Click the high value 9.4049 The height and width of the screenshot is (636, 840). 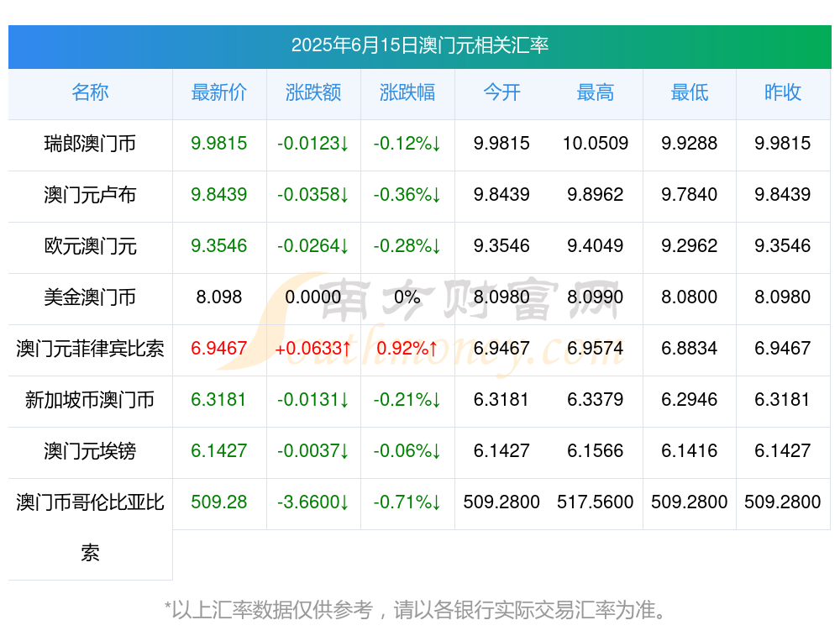coord(596,245)
